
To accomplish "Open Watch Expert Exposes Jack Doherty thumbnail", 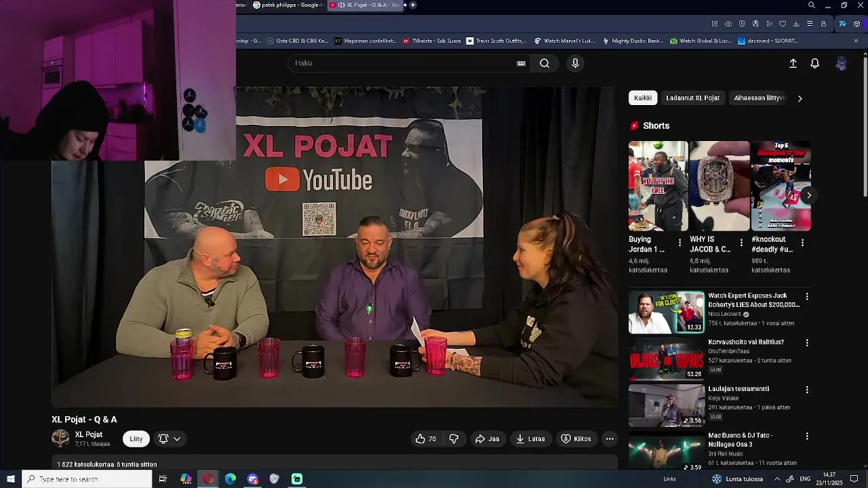I will pos(667,312).
